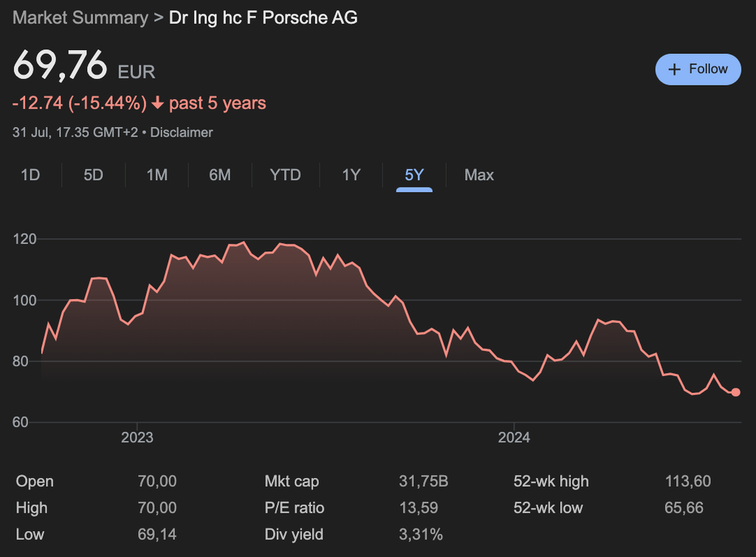Click the 2023 label on chart axis
This screenshot has height=557, width=756.
coord(137,437)
